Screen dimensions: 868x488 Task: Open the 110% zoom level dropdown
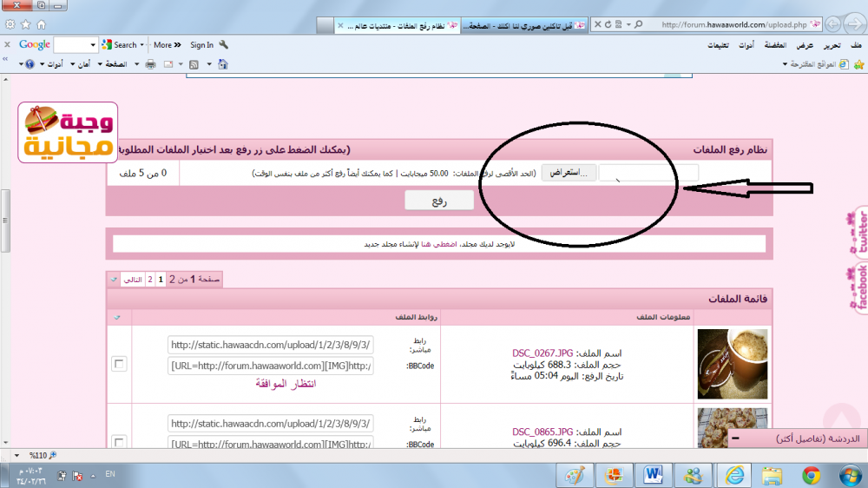point(18,454)
